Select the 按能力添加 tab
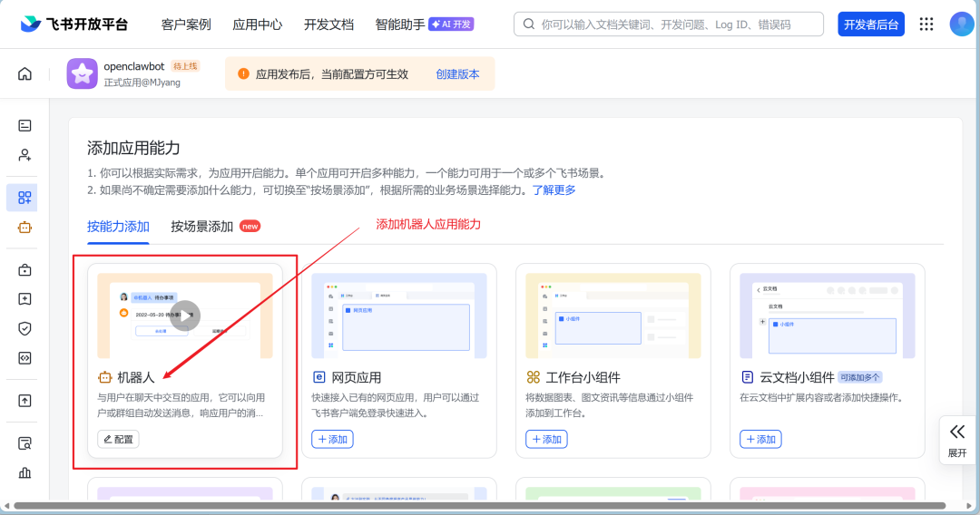Screen dimensions: 980x515 click(x=118, y=227)
